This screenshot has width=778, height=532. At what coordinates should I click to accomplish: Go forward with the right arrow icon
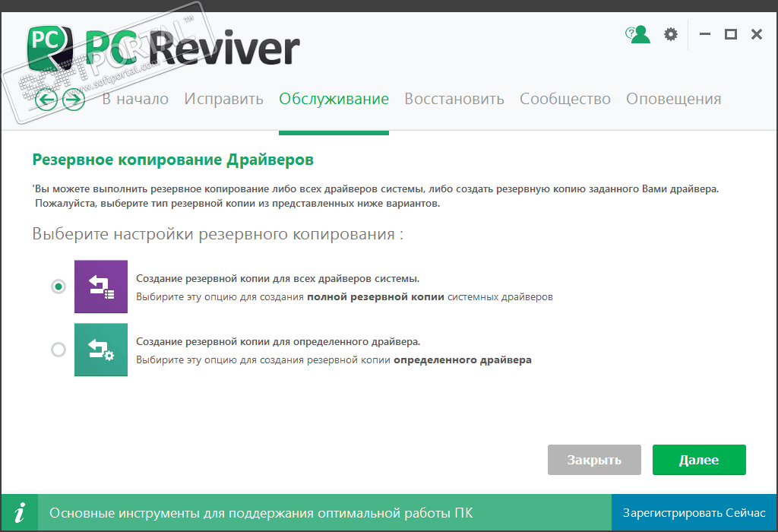(x=74, y=100)
